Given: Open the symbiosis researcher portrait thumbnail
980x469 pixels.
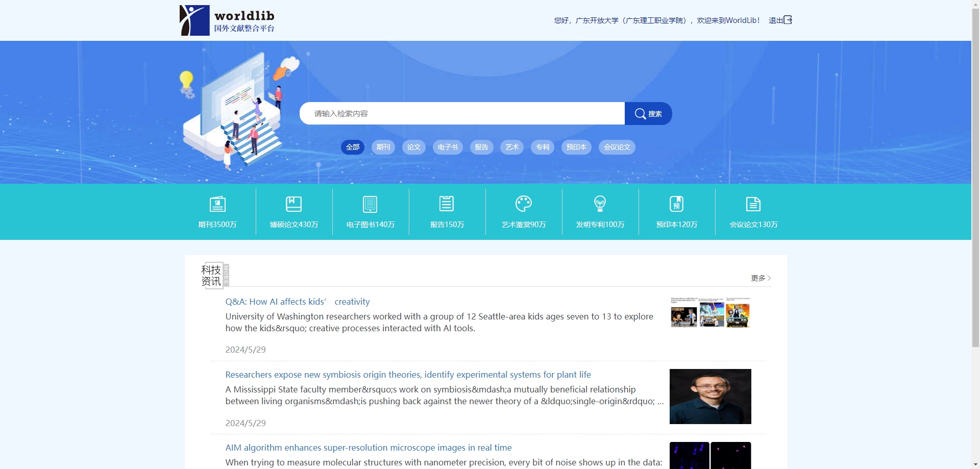Looking at the screenshot, I should (x=710, y=397).
